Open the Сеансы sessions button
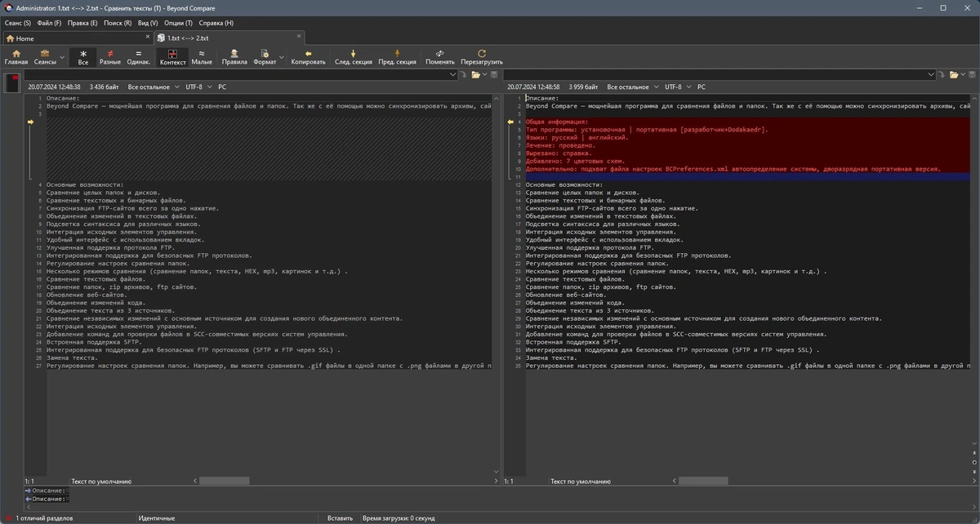 pyautogui.click(x=45, y=57)
